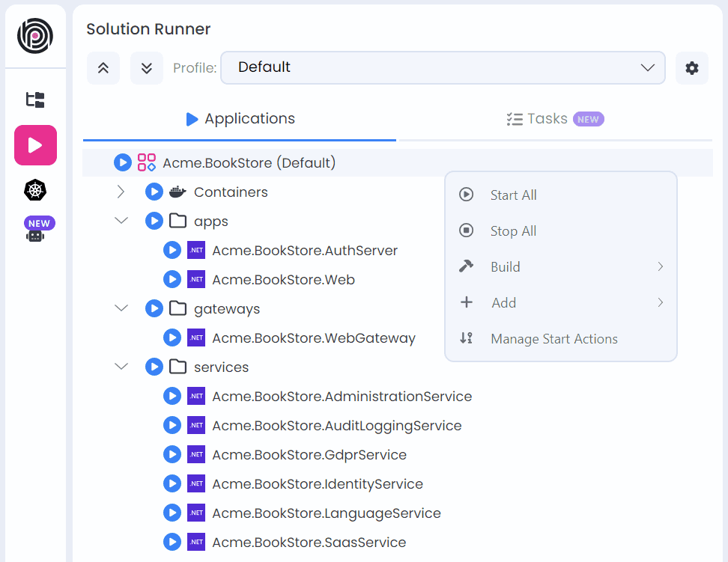728x562 pixels.
Task: Click the Docker icon beside Containers
Action: tap(176, 192)
